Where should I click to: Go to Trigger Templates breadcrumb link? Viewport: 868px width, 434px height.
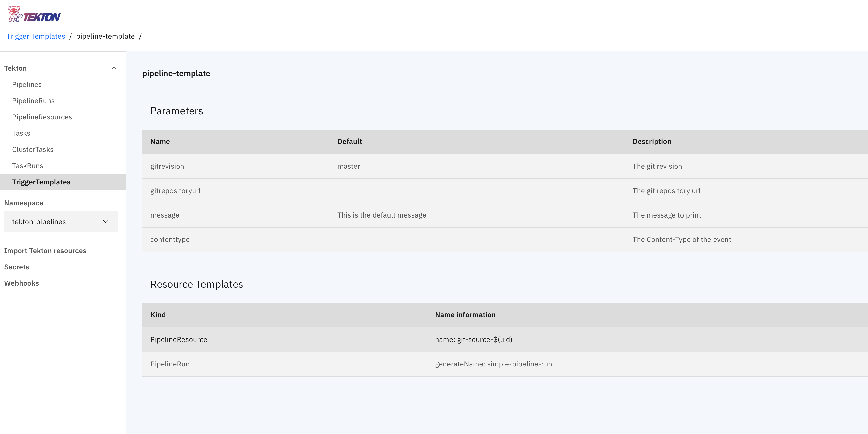click(x=36, y=36)
